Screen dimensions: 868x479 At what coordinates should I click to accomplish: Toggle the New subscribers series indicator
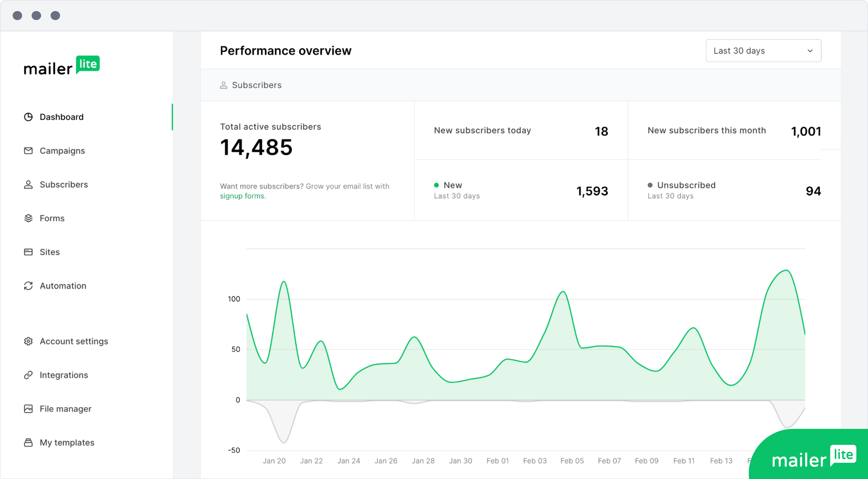click(437, 185)
